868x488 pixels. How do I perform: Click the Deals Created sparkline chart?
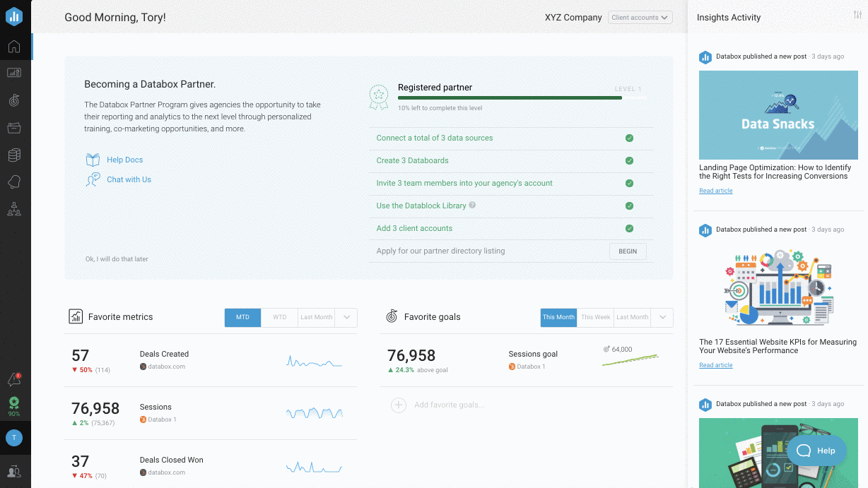tap(314, 361)
